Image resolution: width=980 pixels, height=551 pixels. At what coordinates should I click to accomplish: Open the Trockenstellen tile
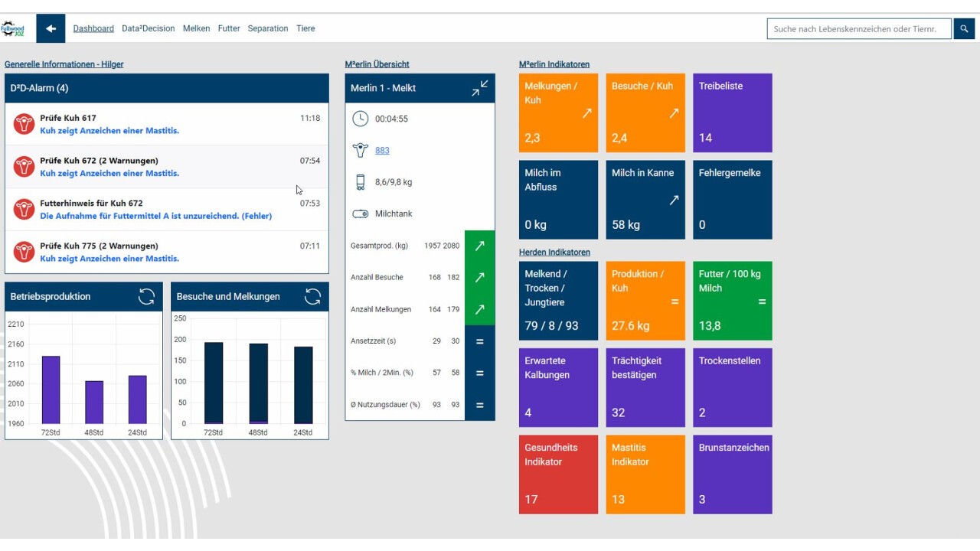pyautogui.click(x=733, y=387)
